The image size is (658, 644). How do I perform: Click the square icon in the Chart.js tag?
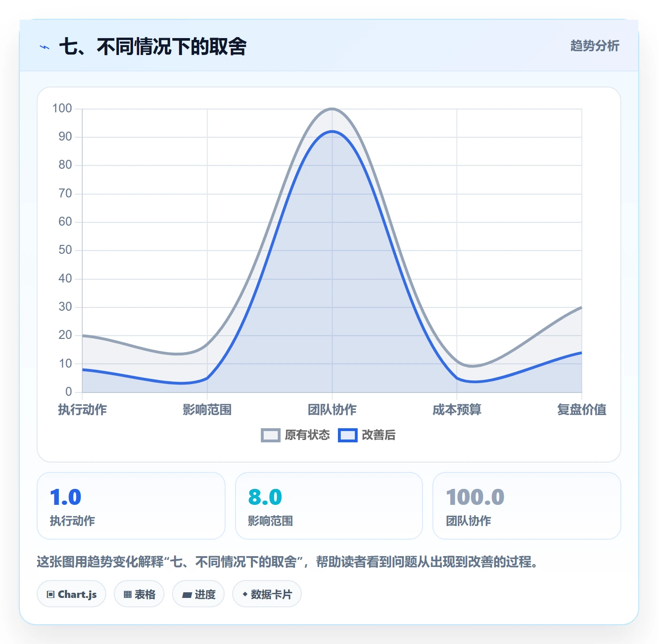pos(51,595)
